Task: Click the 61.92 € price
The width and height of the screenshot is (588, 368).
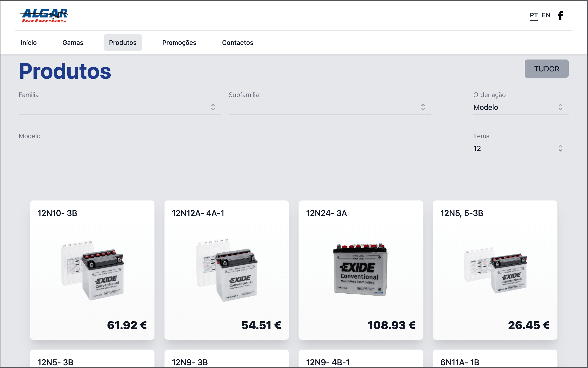Action: 127,325
